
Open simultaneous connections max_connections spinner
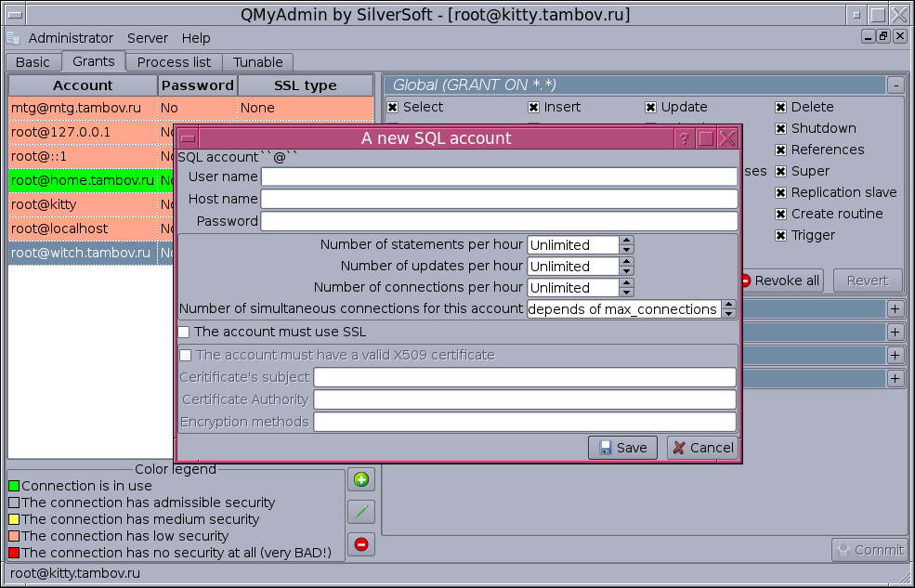click(x=728, y=309)
